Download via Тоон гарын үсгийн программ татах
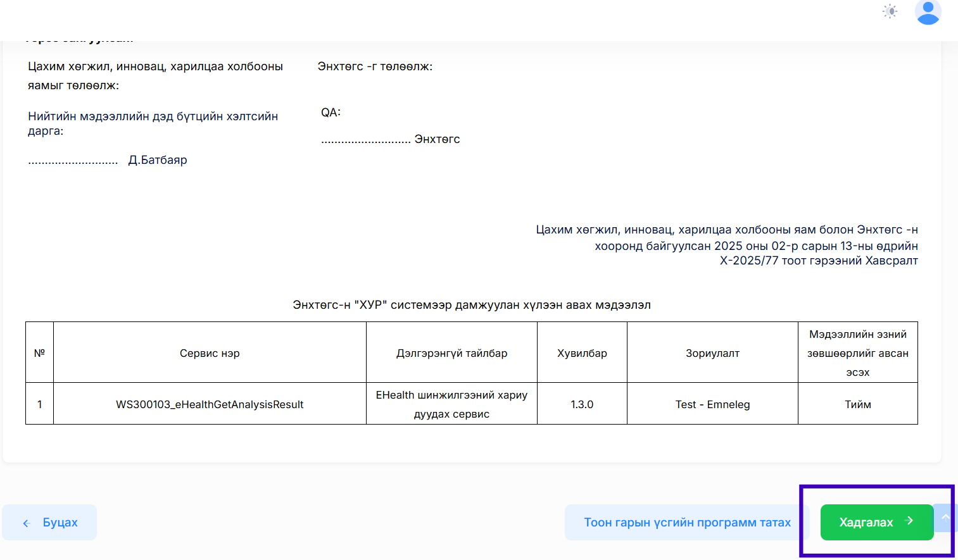Screen dimensions: 958x560 [686, 522]
